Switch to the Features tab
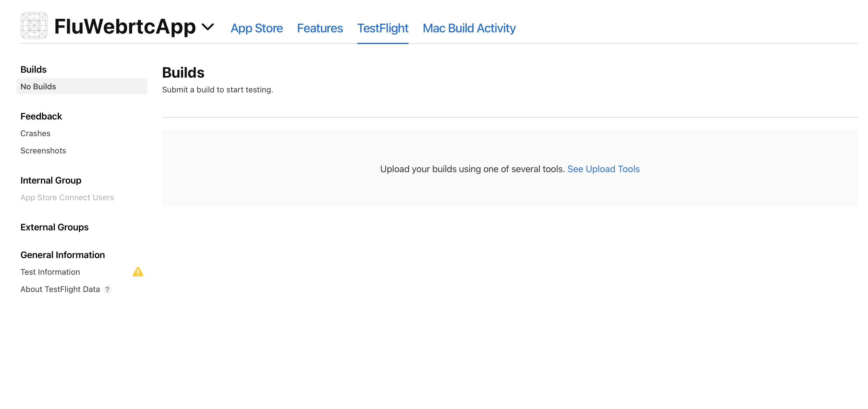868x409 pixels. click(320, 28)
